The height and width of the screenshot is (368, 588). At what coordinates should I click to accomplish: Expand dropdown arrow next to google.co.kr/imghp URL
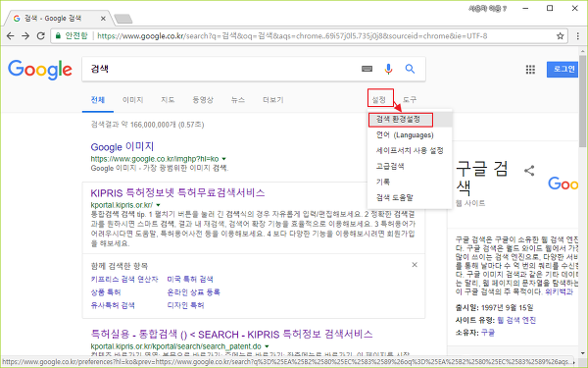click(223, 159)
